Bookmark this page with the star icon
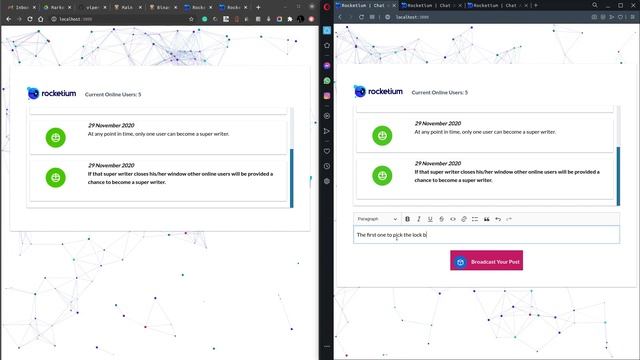The height and width of the screenshot is (360, 640). (x=191, y=19)
